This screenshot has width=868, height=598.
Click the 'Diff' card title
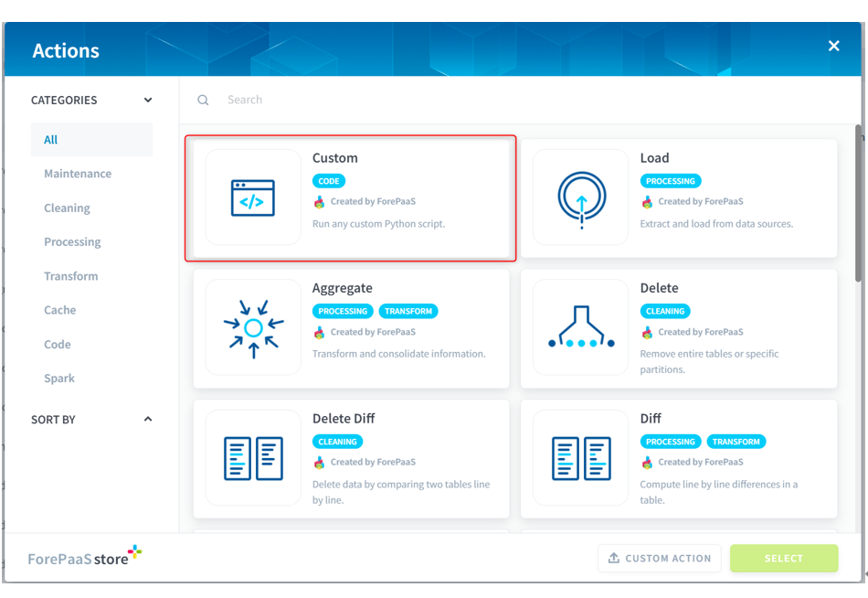(x=651, y=419)
